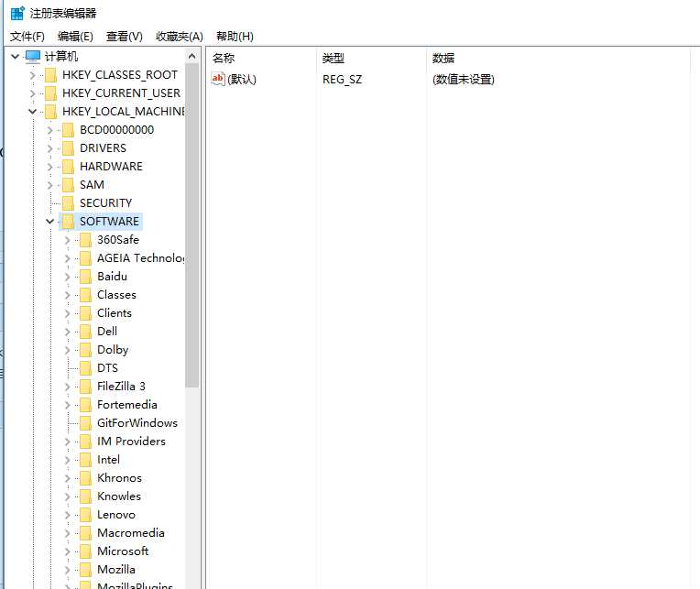The image size is (700, 589).
Task: Click the SOFTWARE folder icon
Action: pos(69,222)
